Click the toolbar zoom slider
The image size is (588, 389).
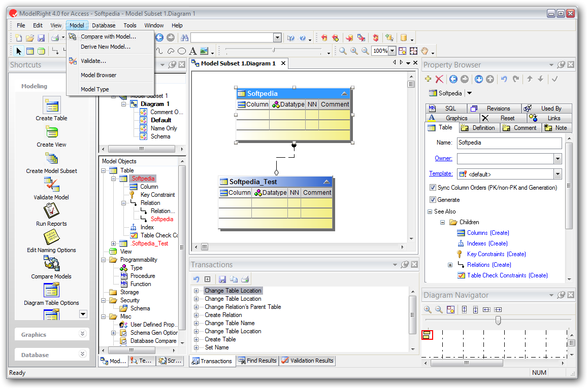(x=273, y=50)
